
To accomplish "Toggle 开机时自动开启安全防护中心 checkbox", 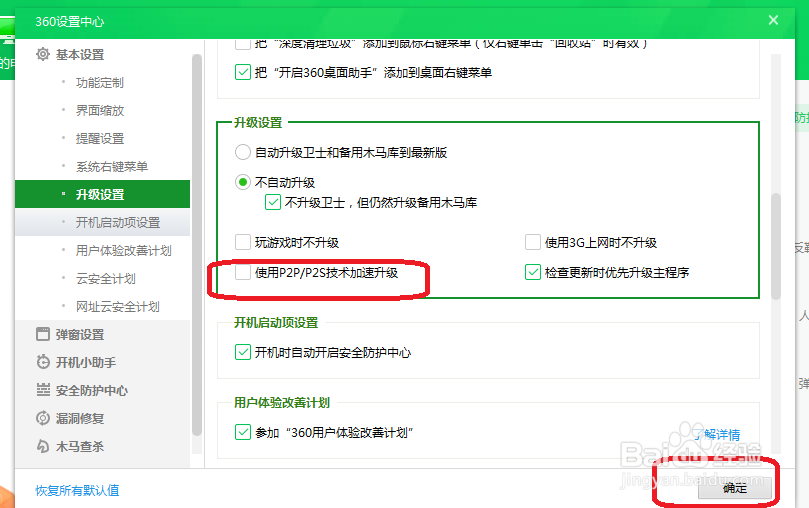I will pyautogui.click(x=242, y=352).
